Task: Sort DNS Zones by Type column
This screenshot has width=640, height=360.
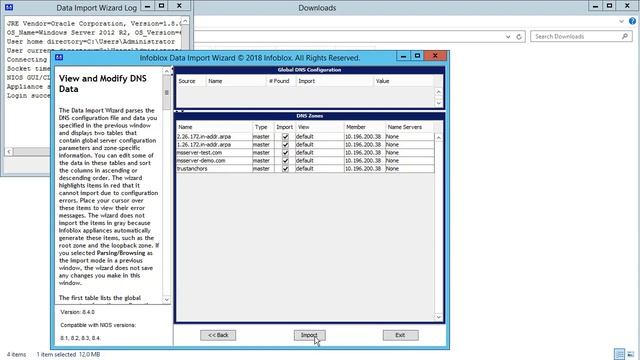Action: coord(263,127)
